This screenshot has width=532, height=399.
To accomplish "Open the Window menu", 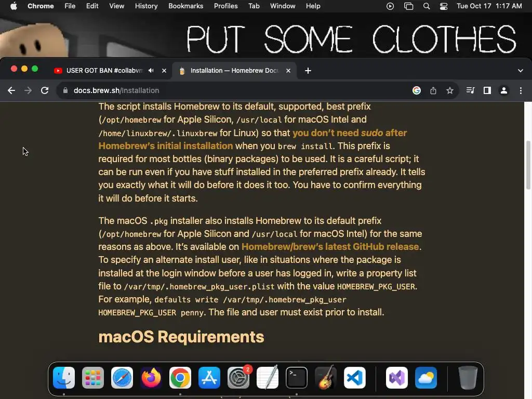I will (283, 6).
